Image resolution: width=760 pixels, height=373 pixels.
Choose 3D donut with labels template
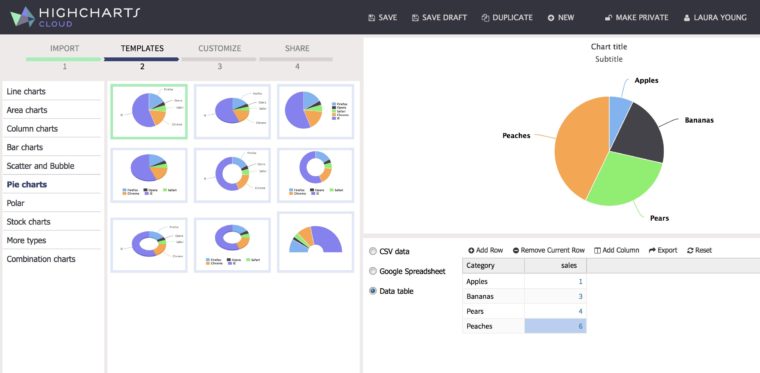[x=149, y=245]
